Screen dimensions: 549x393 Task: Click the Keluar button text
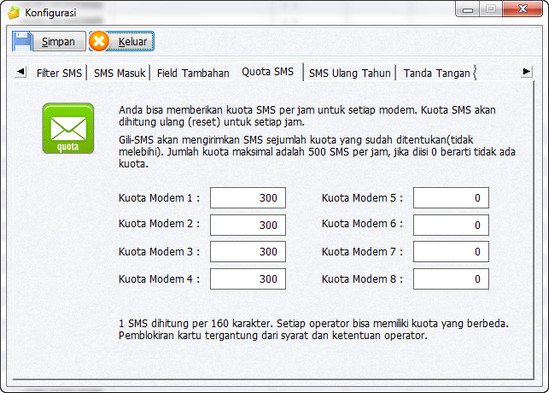tap(132, 41)
